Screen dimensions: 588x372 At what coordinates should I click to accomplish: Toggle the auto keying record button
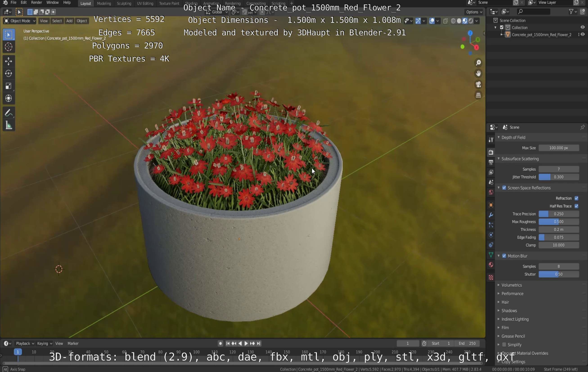(220, 343)
